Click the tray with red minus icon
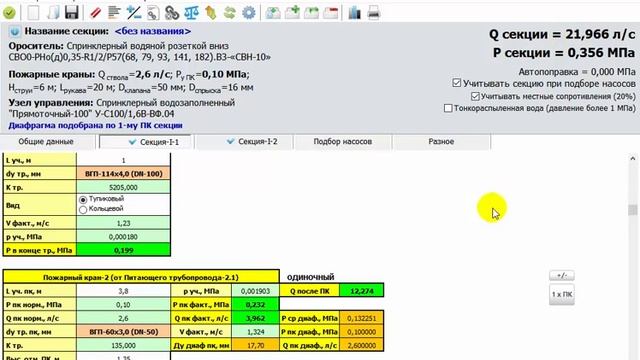 [x=331, y=13]
